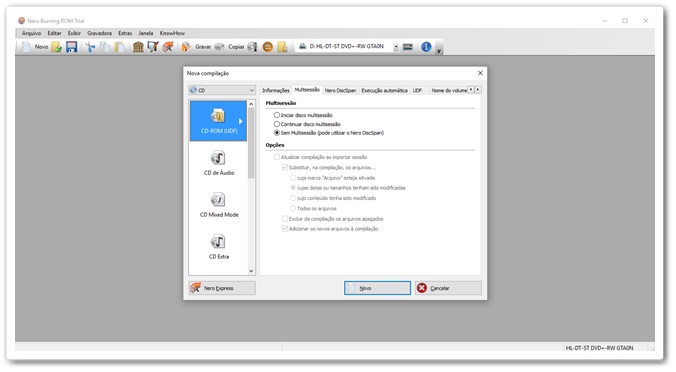Click the yellow file icon left of the drive selector
676x372 pixels.
282,47
